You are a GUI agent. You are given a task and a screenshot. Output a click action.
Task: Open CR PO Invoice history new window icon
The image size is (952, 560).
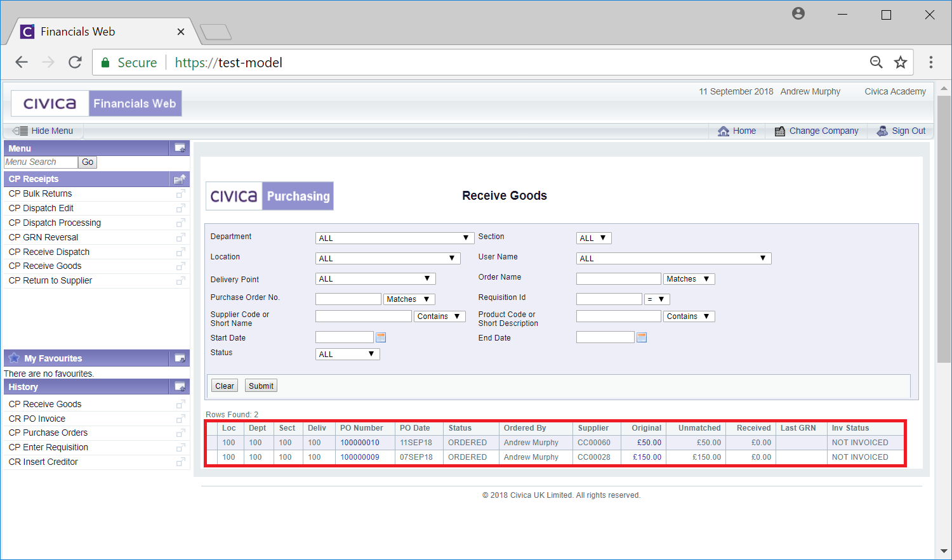pos(181,419)
